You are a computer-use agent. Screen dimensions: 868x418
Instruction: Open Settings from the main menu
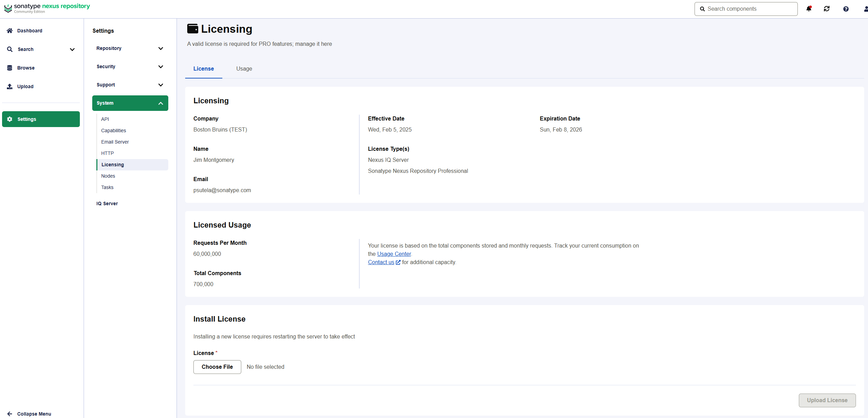coord(41,119)
